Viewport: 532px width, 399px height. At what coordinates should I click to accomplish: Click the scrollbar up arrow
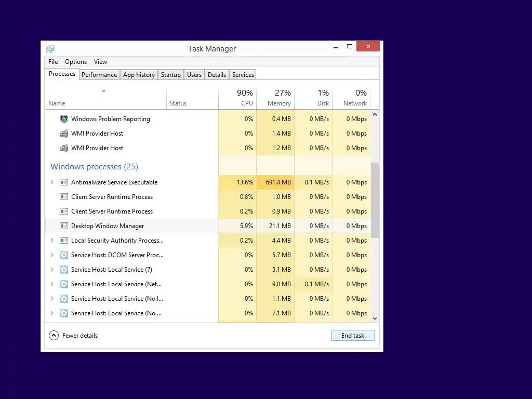(375, 115)
